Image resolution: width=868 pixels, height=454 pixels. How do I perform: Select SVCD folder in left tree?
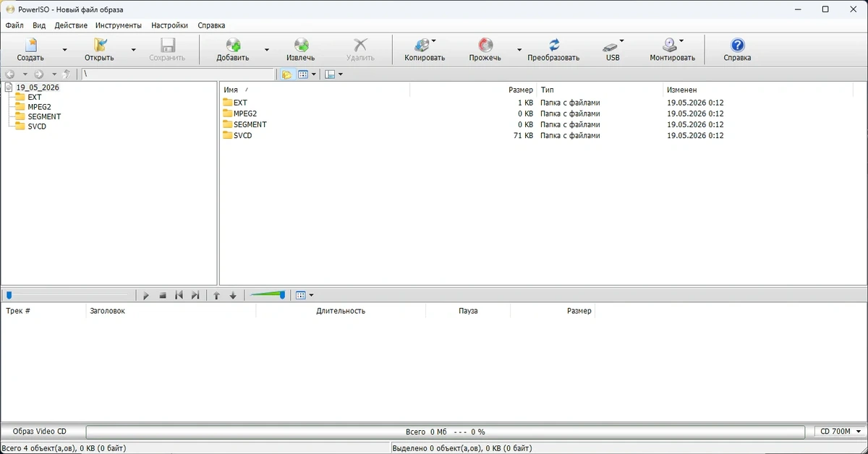click(x=37, y=126)
